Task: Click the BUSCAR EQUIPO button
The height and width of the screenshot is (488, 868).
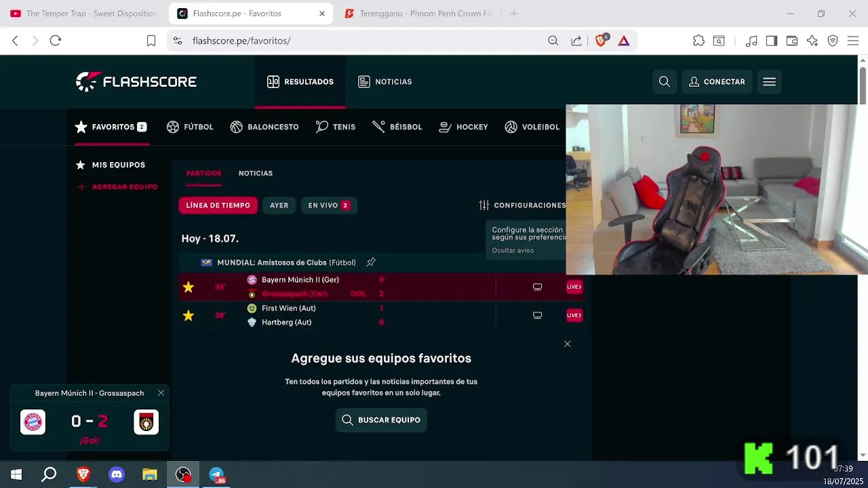Action: [381, 420]
